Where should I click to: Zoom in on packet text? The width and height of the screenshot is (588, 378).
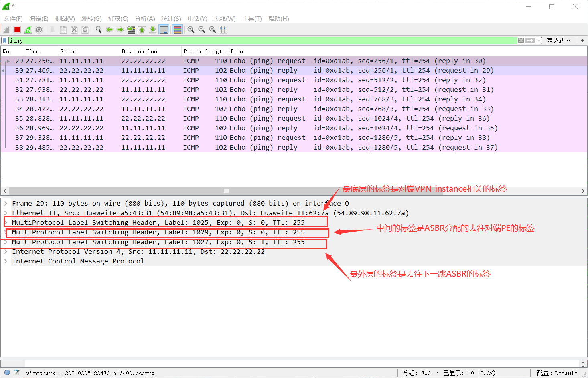coord(191,30)
